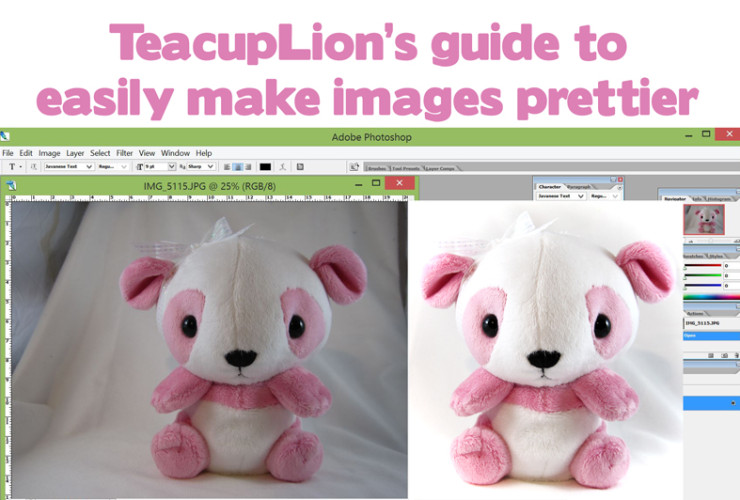Minimize the IMG_5115.JPG document window
Image resolution: width=740 pixels, height=500 pixels.
359,185
